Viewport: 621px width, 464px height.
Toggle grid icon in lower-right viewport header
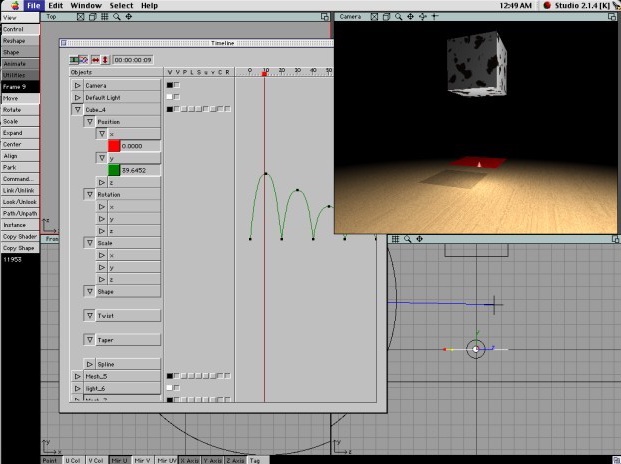tap(395, 239)
